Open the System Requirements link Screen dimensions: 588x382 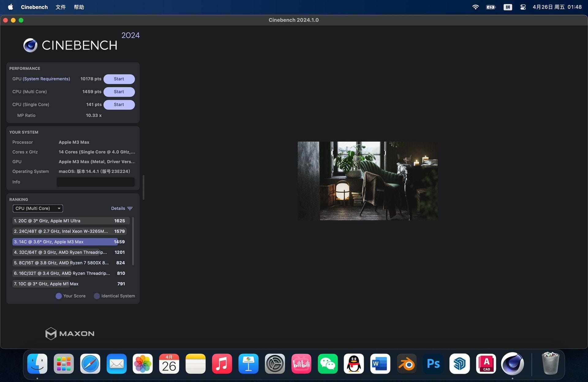46,79
